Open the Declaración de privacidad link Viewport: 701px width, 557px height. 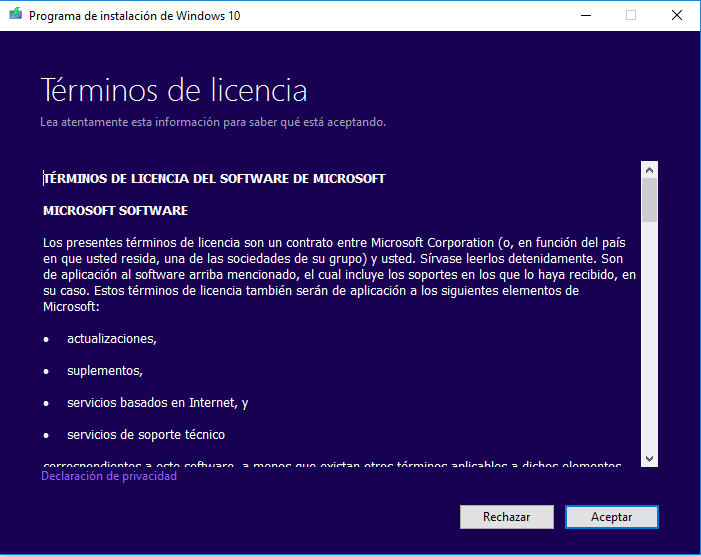pyautogui.click(x=109, y=476)
